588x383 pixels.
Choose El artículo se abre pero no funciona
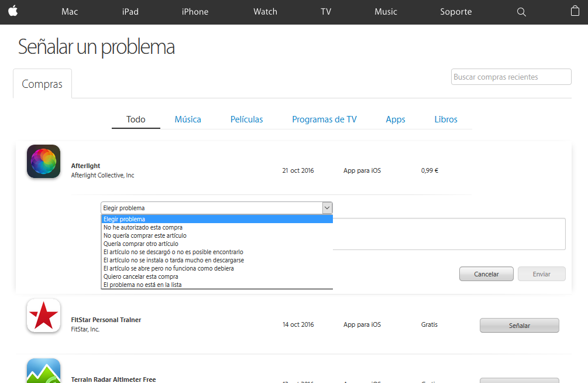[x=216, y=268]
